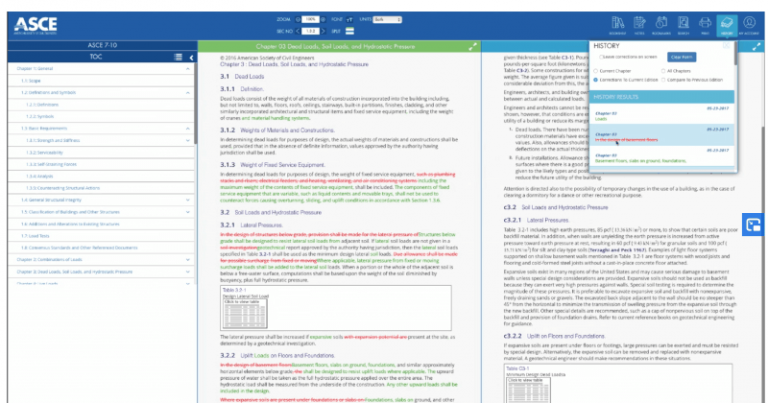
Task: Click the ASCE logo
Action: tap(35, 25)
